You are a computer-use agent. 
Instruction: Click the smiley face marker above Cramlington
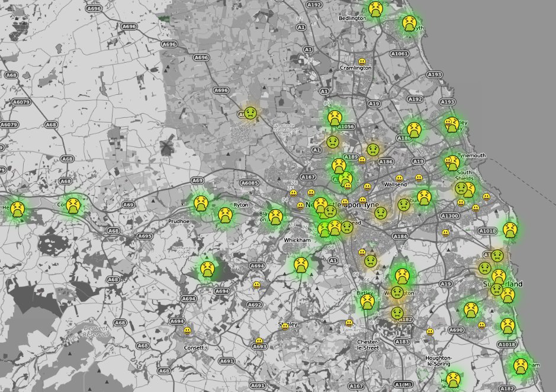[362, 61]
